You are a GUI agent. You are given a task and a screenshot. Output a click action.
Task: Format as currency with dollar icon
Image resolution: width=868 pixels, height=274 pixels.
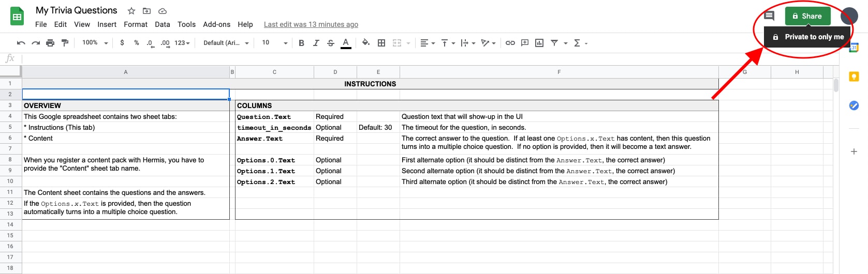[122, 43]
